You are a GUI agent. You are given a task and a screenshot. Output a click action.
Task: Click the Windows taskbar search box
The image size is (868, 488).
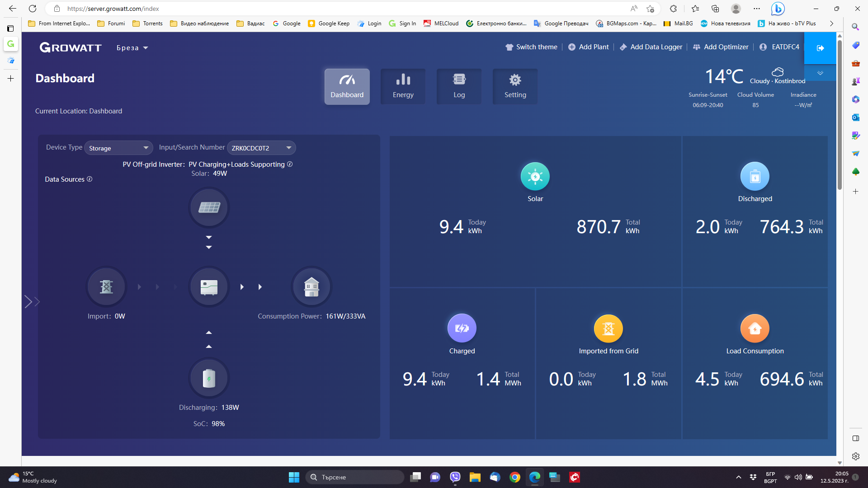pyautogui.click(x=355, y=477)
